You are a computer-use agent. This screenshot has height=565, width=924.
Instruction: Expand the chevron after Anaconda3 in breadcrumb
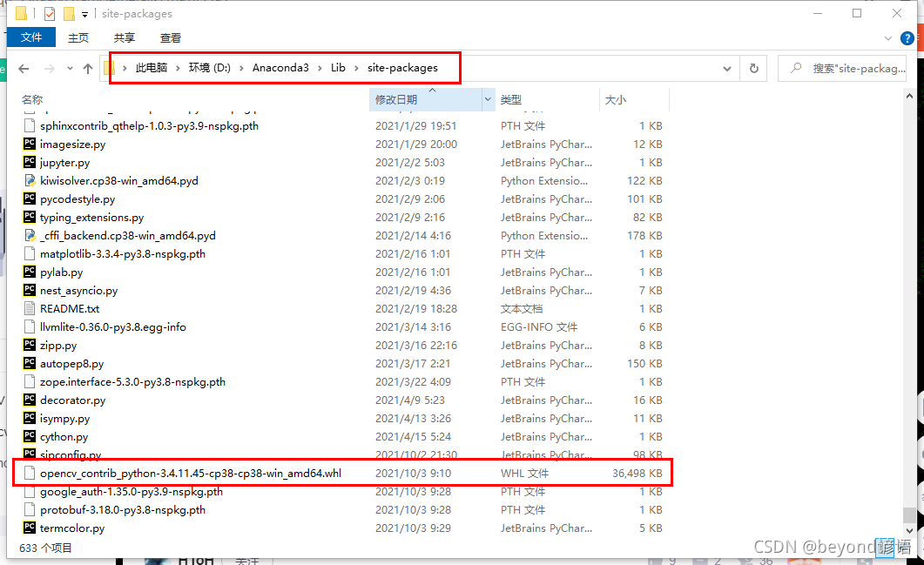point(320,69)
